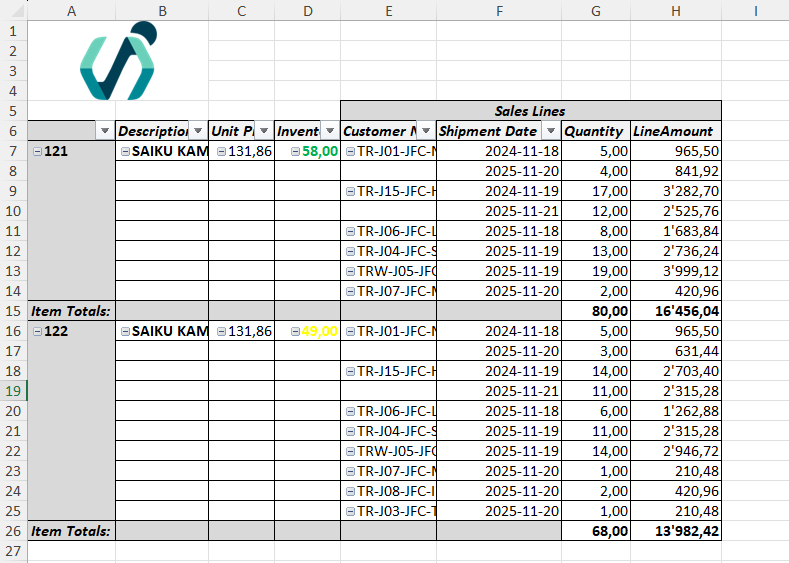The height and width of the screenshot is (563, 789).
Task: Open filter dropdown in cell A6
Action: [x=105, y=131]
